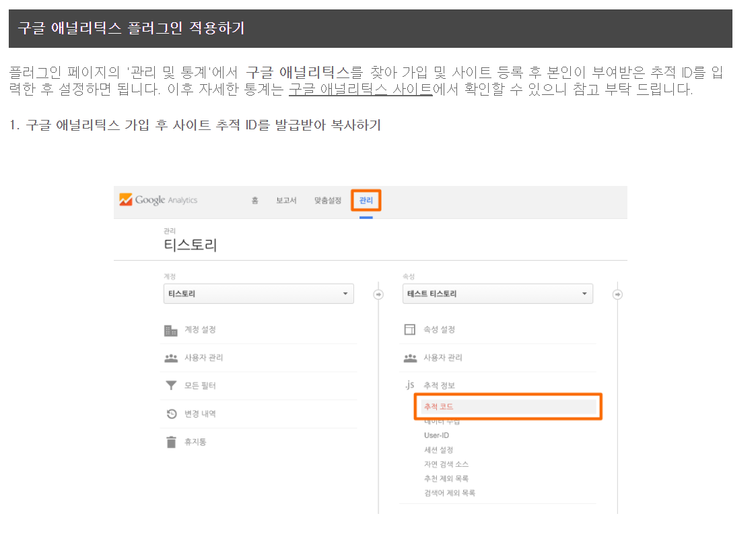Click the building icon for 계정 설정

coord(171,331)
